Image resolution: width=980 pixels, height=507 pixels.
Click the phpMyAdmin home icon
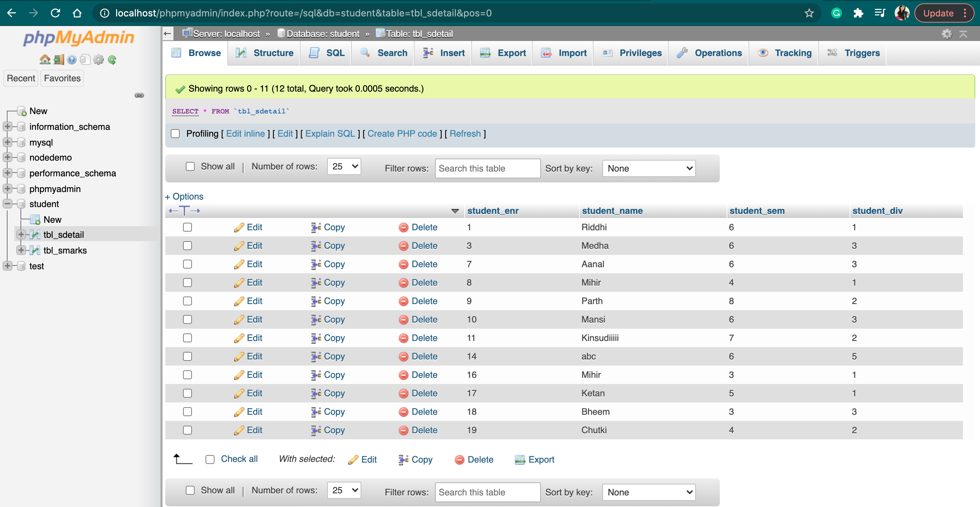[45, 60]
